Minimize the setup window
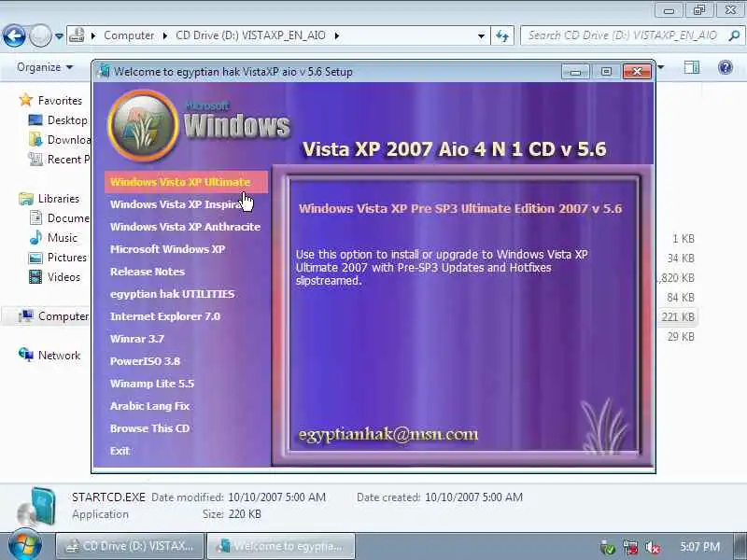747x560 pixels. 575,72
